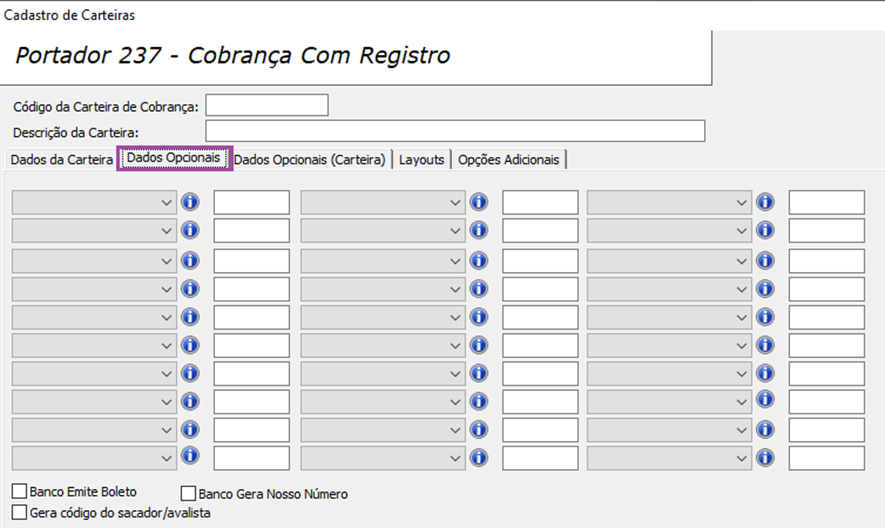Click the Código da Carteira de Cobrança field
This screenshot has height=528, width=885.
point(267,105)
